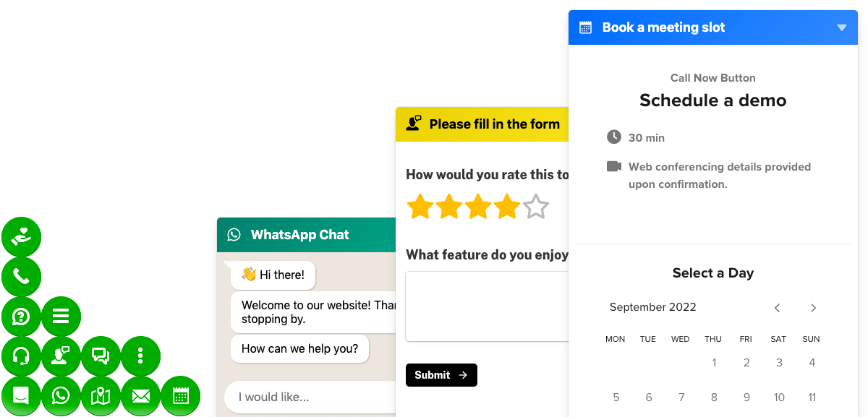Collapse the Book a meeting slot panel
This screenshot has height=417, width=868.
(x=841, y=27)
